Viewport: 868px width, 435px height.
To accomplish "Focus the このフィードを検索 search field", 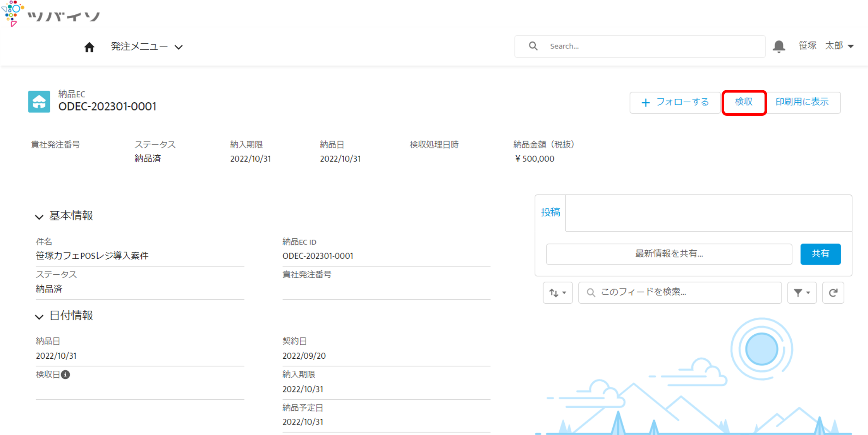I will pyautogui.click(x=680, y=293).
